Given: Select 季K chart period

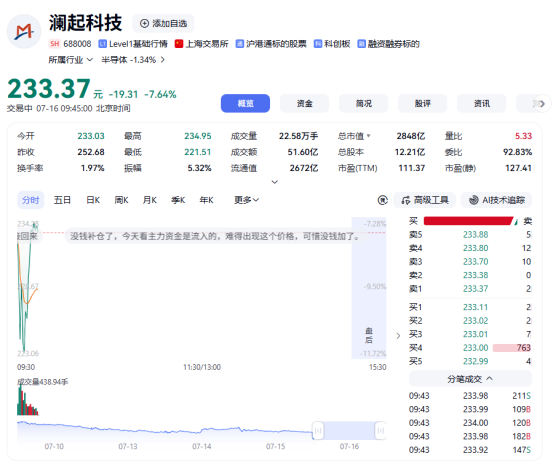Looking at the screenshot, I should click(178, 200).
